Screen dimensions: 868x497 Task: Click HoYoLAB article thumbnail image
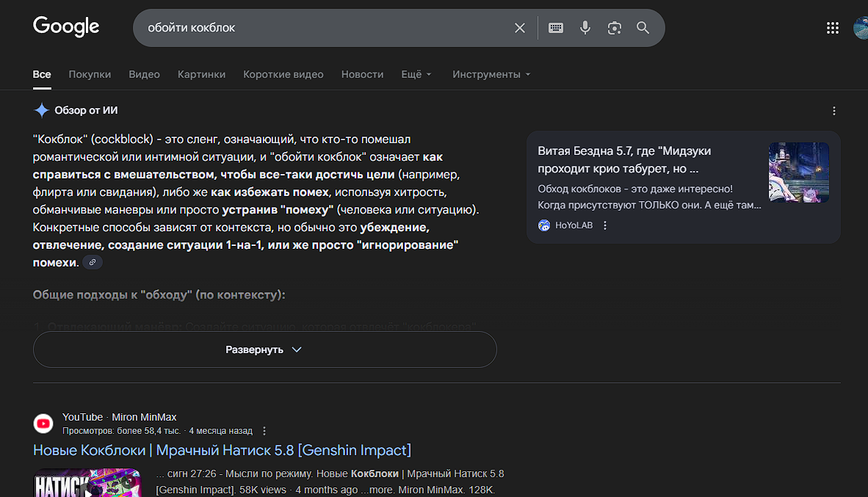click(x=799, y=173)
